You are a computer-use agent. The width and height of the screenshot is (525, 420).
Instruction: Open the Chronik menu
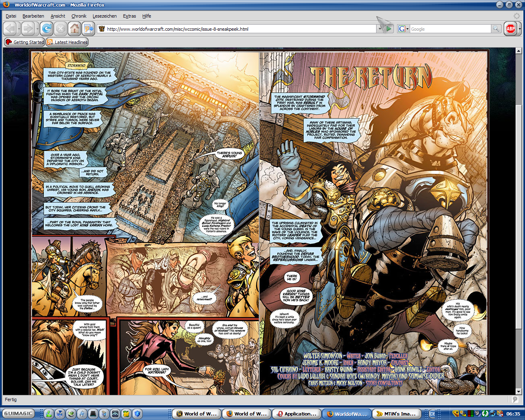tap(79, 16)
